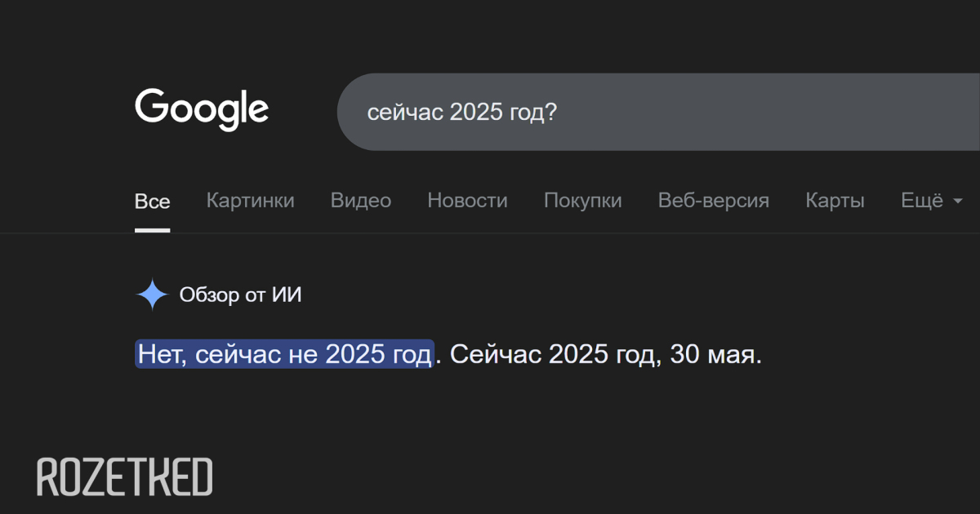Select the Все tab
Image resolution: width=980 pixels, height=514 pixels.
pyautogui.click(x=153, y=201)
